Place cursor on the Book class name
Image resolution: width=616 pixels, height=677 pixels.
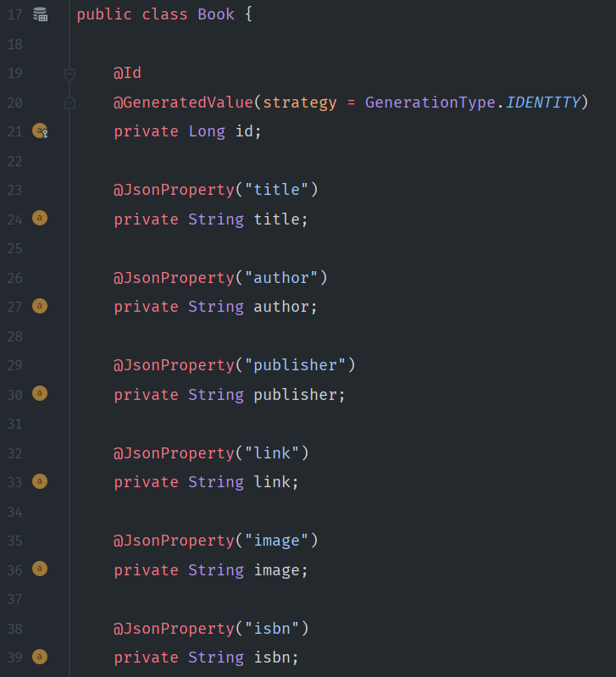[216, 14]
